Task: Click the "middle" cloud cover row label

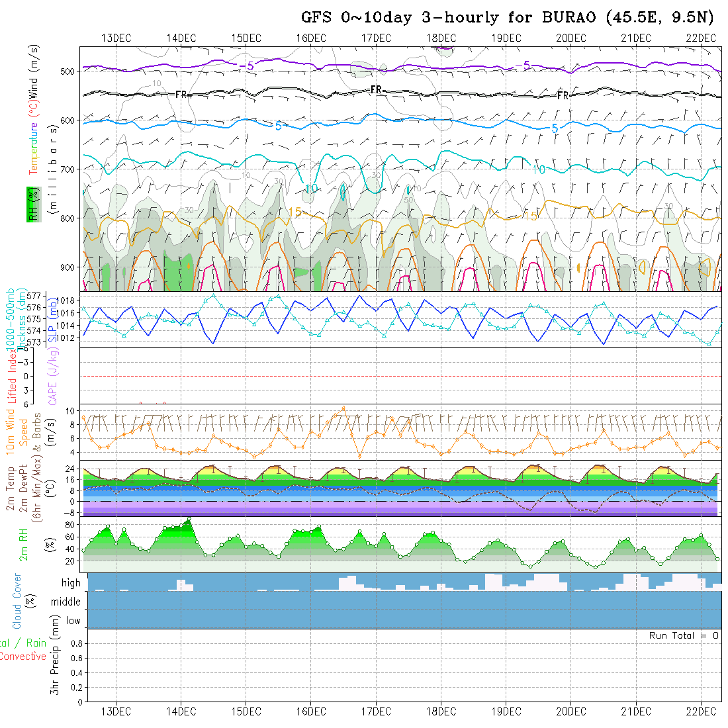Action: tap(66, 602)
